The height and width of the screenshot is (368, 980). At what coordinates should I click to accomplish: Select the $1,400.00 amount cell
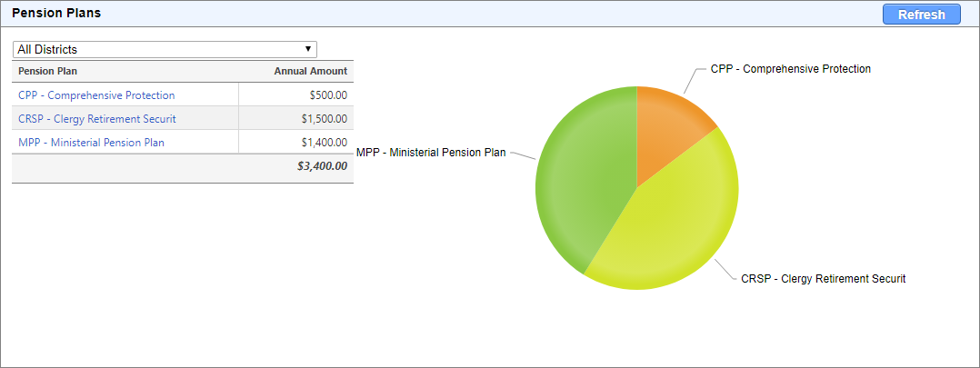click(324, 142)
